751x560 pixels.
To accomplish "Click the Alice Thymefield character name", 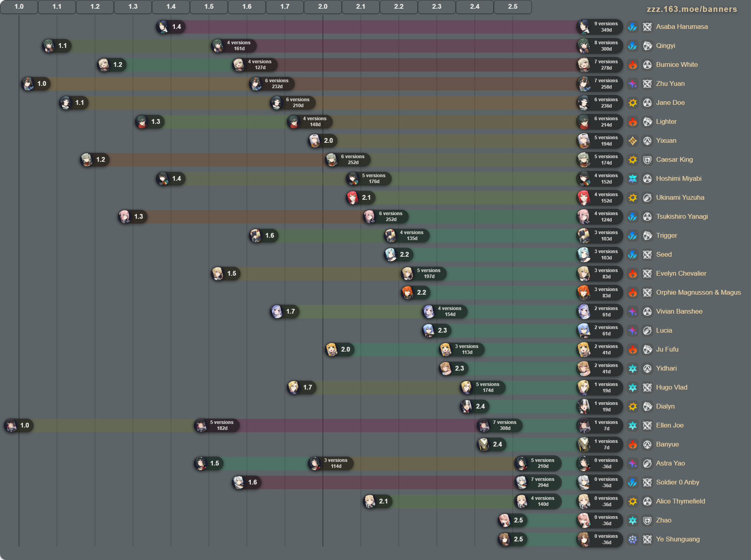I will pos(681,501).
